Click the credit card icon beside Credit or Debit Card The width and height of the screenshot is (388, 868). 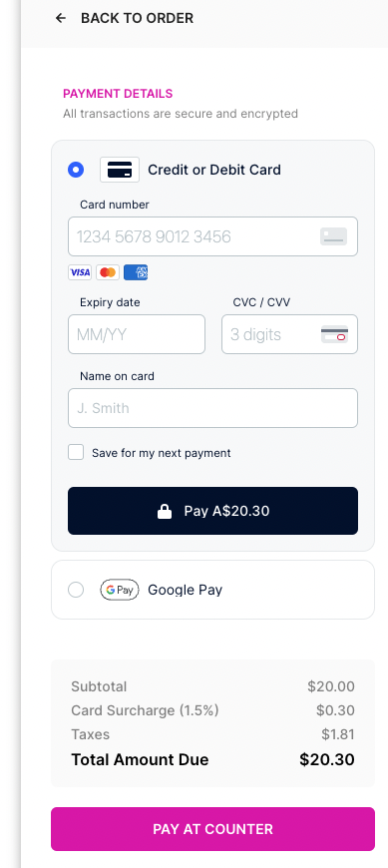pos(120,170)
